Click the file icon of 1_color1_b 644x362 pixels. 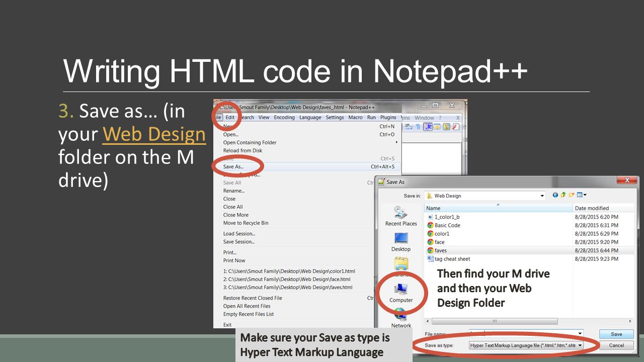(x=430, y=217)
